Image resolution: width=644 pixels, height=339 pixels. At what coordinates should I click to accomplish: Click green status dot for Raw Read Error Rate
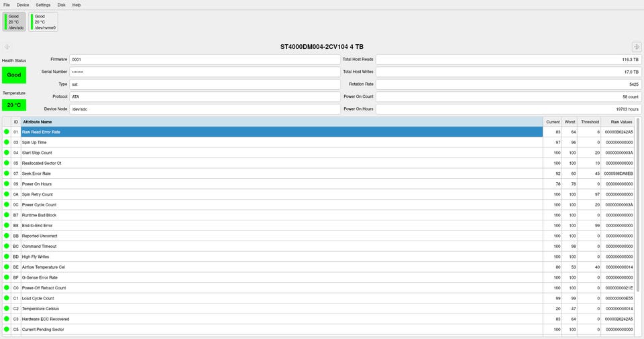(x=7, y=132)
